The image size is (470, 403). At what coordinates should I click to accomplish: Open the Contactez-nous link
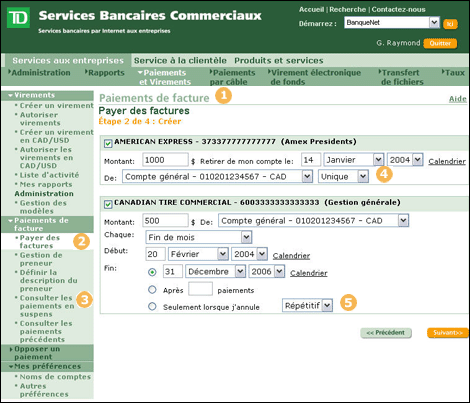[398, 9]
